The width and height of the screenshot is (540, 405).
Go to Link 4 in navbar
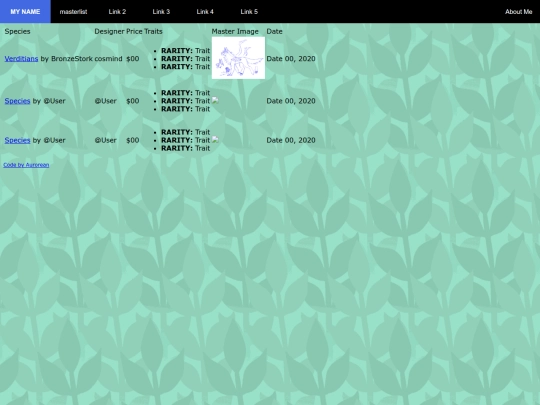pos(205,11)
